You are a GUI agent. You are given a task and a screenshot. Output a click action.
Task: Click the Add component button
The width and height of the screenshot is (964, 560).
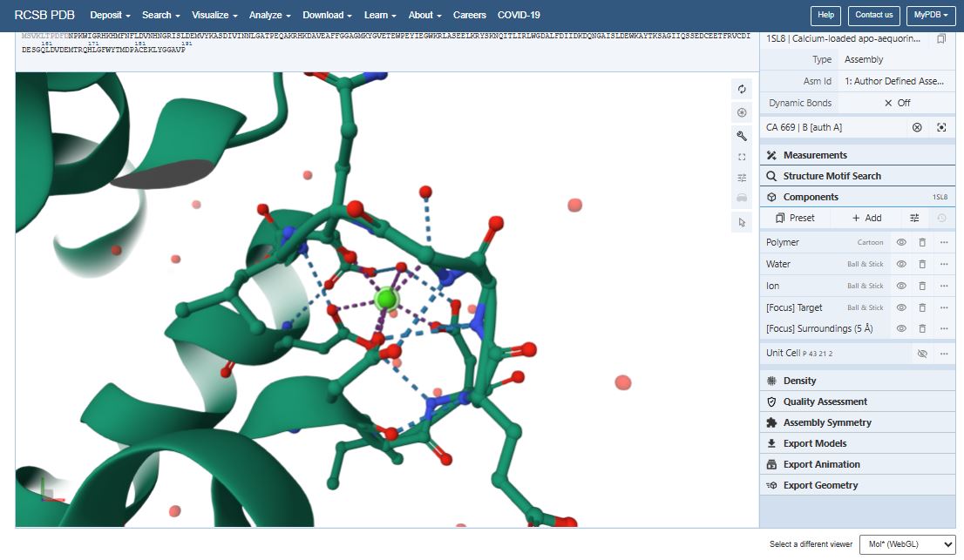tap(867, 218)
